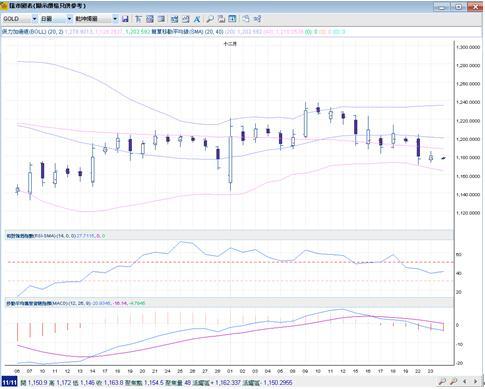
Task: Click the RSI-SMA (14, 0, 0) panel header
Action: tap(229, 236)
